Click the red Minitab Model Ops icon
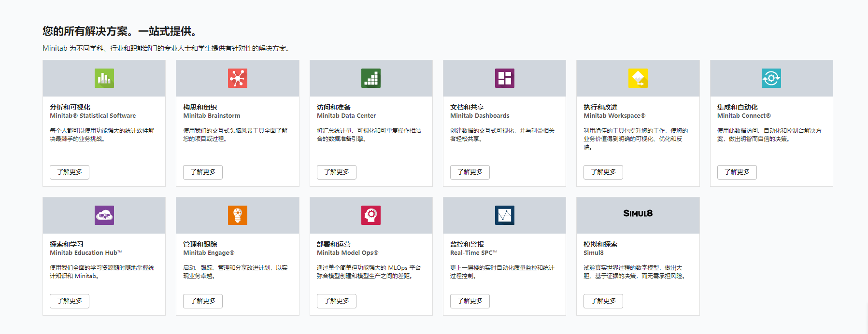The height and width of the screenshot is (334, 868). (371, 215)
